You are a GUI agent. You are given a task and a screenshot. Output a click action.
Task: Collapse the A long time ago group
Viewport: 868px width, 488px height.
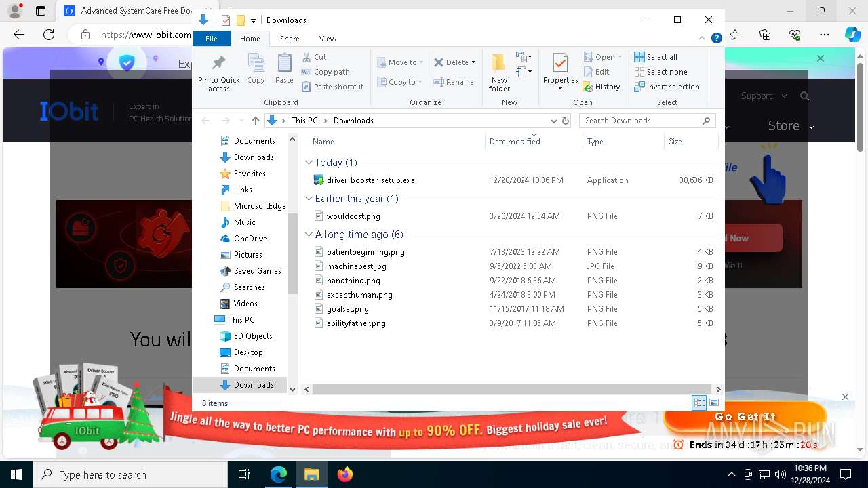click(309, 235)
